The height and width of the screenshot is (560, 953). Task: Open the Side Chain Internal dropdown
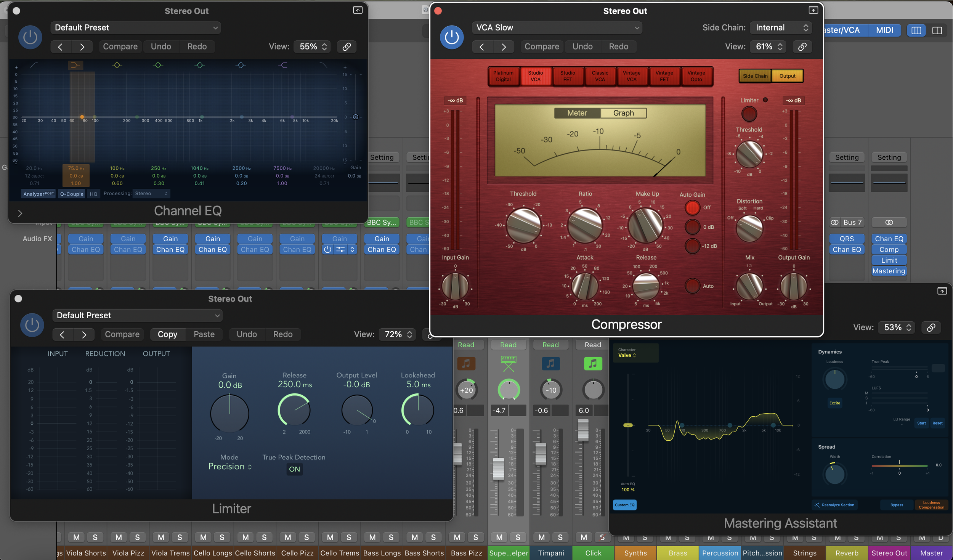point(781,27)
